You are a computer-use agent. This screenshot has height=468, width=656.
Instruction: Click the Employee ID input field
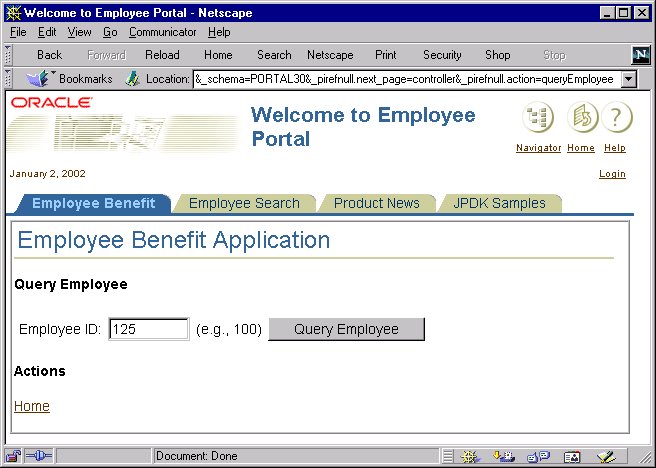pyautogui.click(x=149, y=329)
